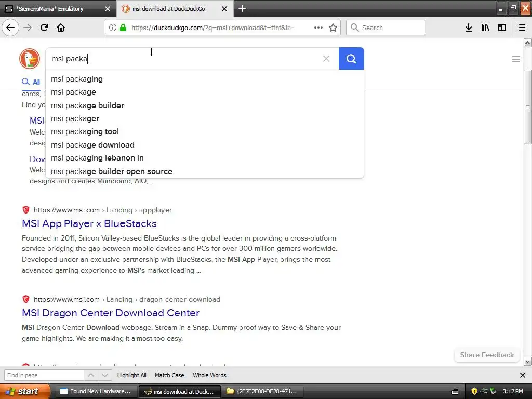Close the SiemensMania Emulátory tab

point(108,9)
